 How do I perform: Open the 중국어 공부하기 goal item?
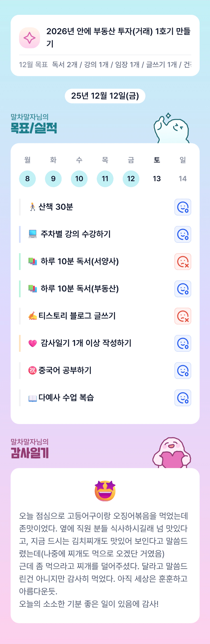pyautogui.click(x=65, y=370)
